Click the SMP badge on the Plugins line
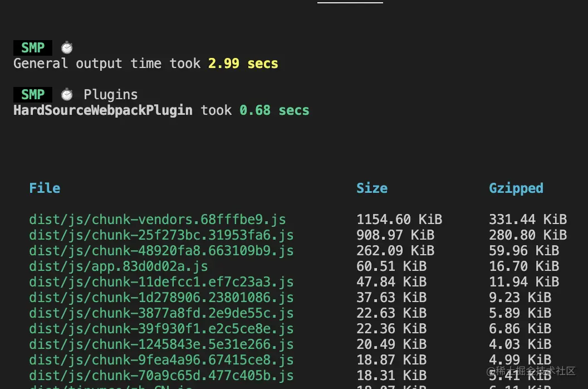588x389 pixels. coord(33,95)
